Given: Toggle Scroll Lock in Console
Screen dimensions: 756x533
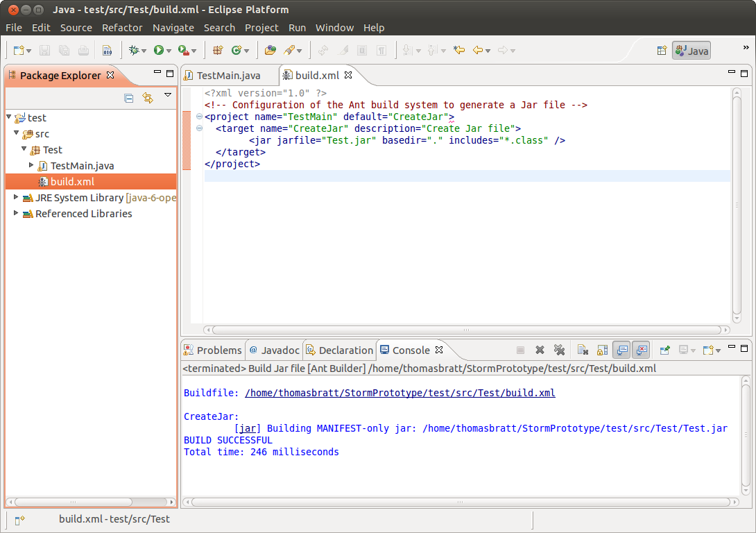Looking at the screenshot, I should click(602, 350).
